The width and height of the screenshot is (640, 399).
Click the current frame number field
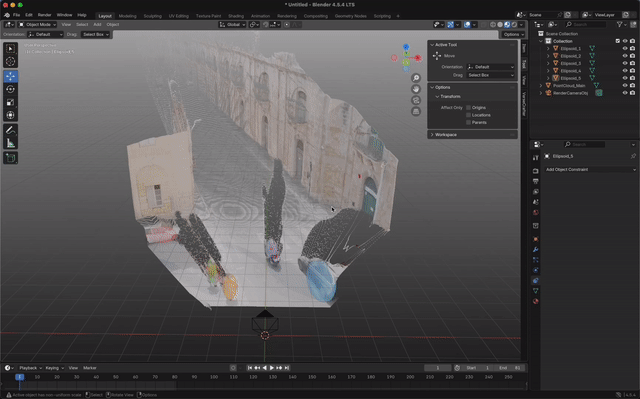tap(438, 368)
